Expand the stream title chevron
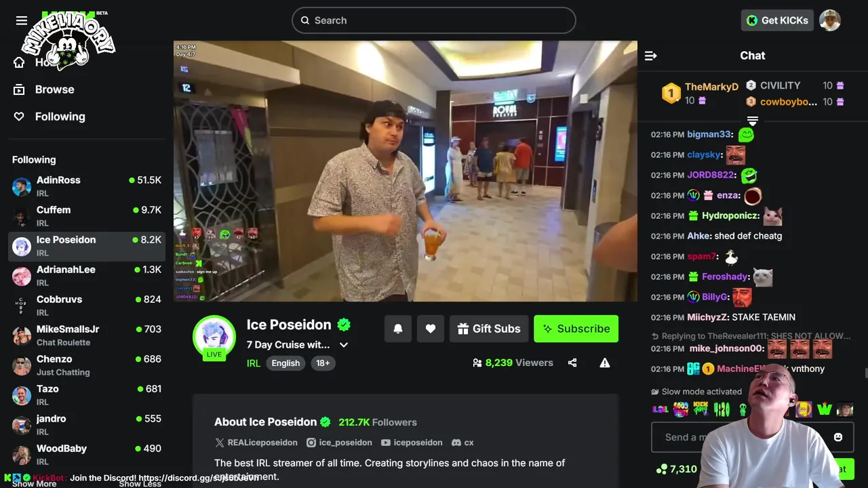This screenshot has width=868, height=488. (344, 345)
